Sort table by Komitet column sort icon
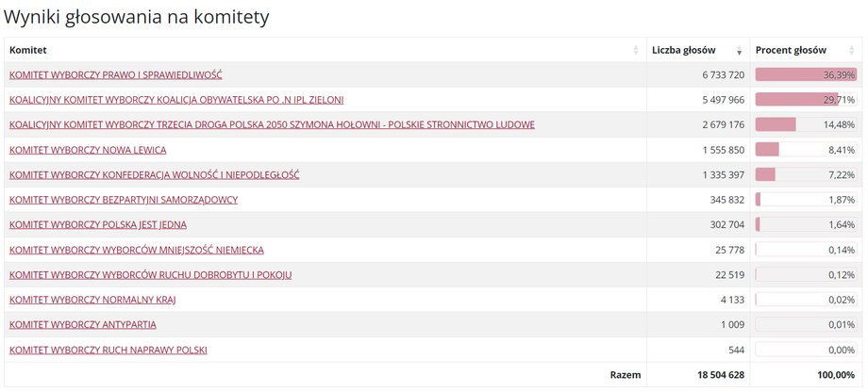This screenshot has height=392, width=868. click(x=636, y=50)
